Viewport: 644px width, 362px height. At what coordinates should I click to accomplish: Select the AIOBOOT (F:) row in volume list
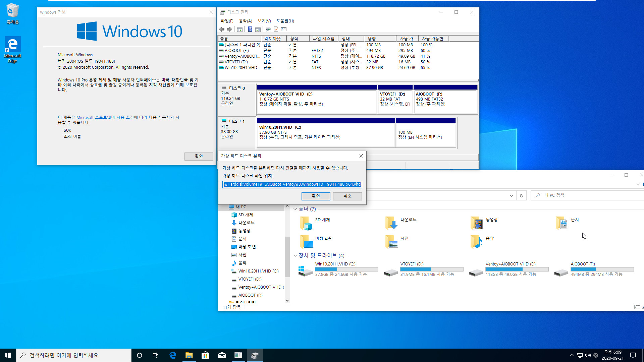pyautogui.click(x=348, y=50)
